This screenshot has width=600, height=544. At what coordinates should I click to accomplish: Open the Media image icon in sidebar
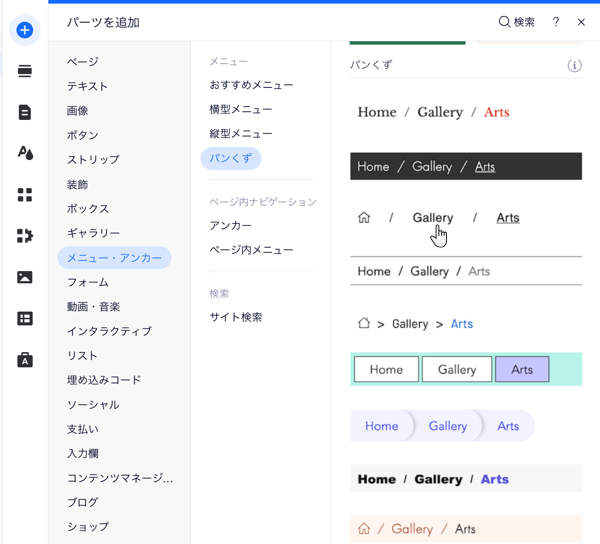(x=25, y=277)
